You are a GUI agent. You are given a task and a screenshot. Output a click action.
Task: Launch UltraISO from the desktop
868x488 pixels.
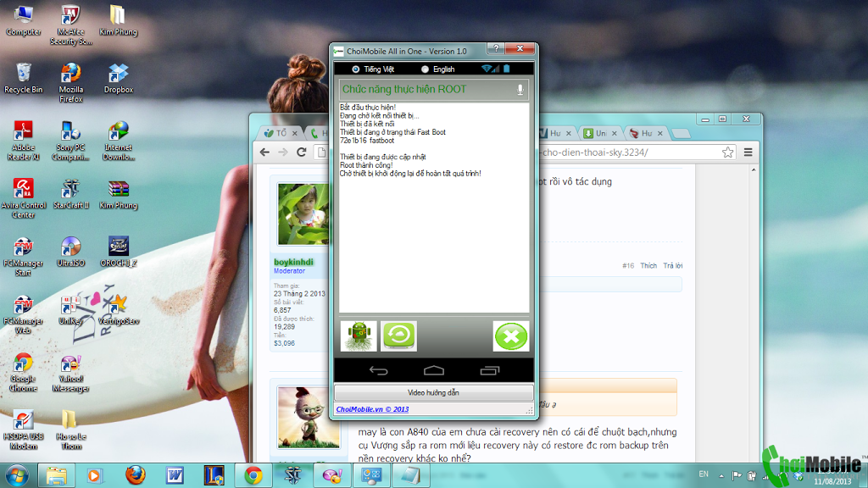pos(71,252)
